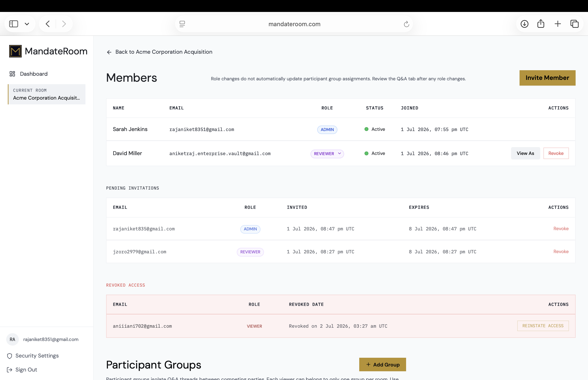
Task: Revoke the jzoro2979@gmail.com invitation
Action: coord(561,251)
